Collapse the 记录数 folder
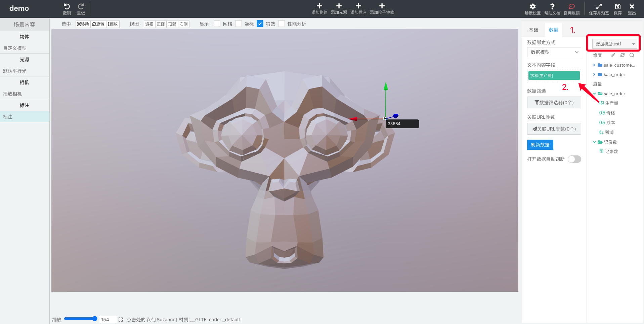644x324 pixels. tap(594, 142)
